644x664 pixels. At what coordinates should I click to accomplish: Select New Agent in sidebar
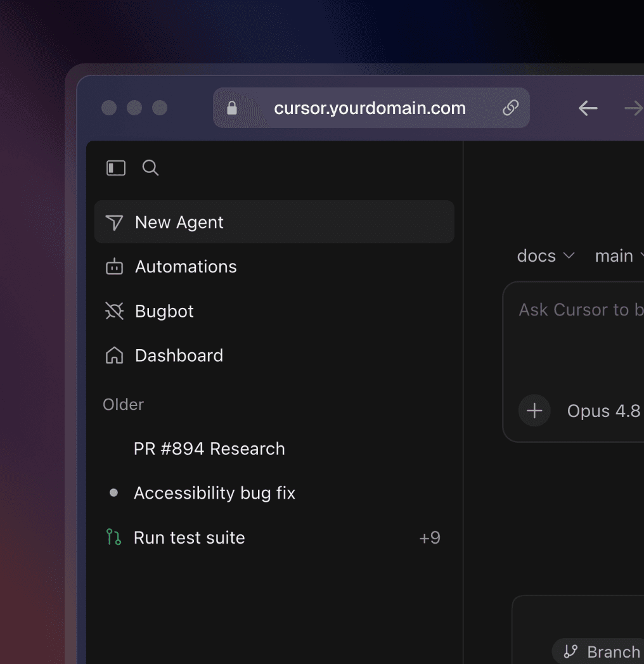tap(274, 222)
